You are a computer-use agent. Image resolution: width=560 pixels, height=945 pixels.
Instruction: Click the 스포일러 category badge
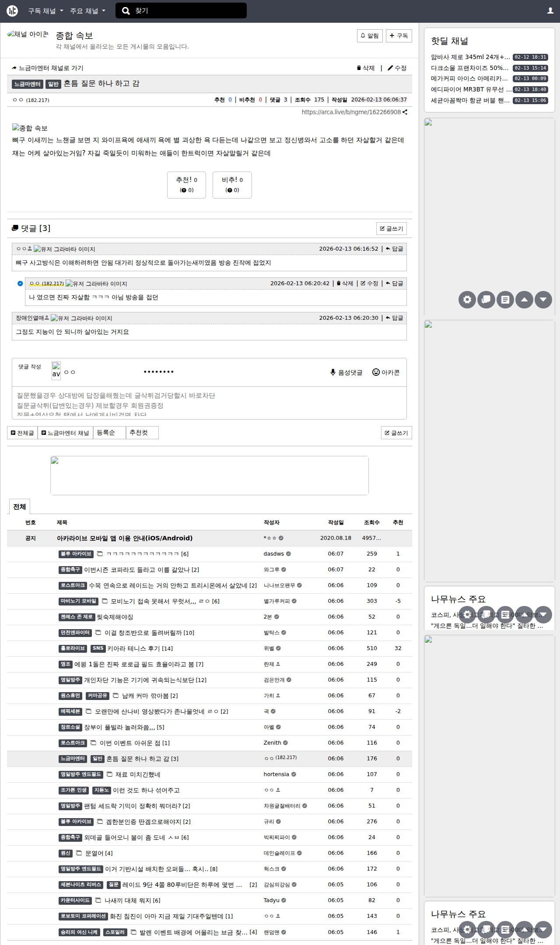115,932
